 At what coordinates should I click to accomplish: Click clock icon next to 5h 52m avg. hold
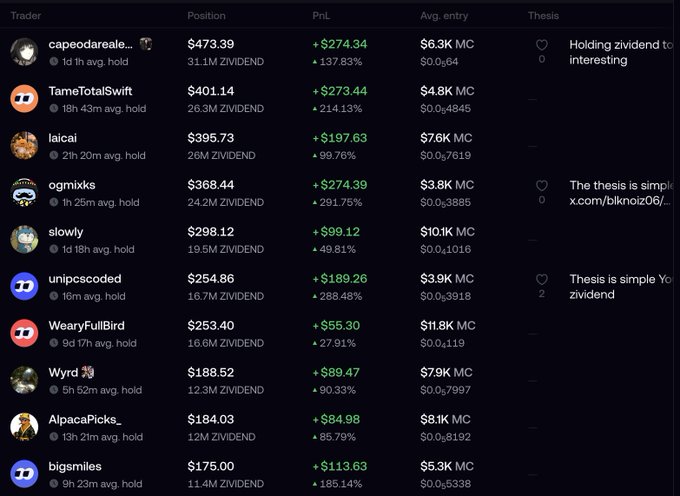pyautogui.click(x=53, y=390)
